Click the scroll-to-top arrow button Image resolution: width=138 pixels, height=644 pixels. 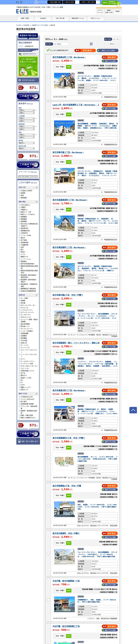click(133, 410)
